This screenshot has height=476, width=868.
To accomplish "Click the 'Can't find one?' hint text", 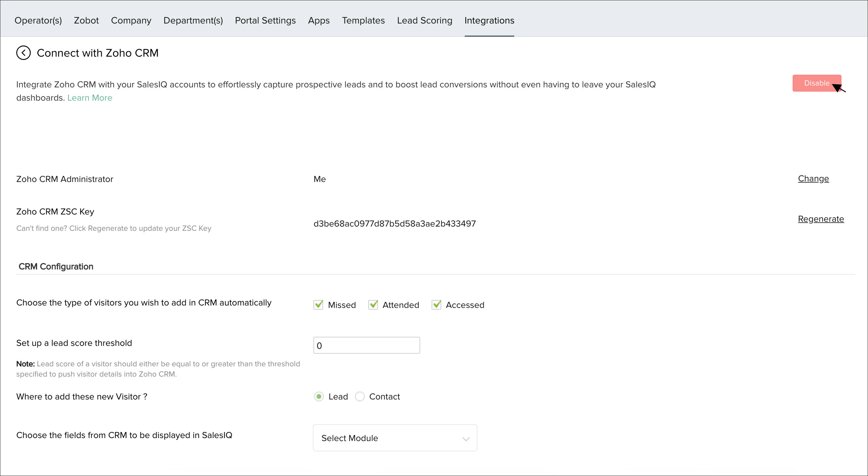I will 114,228.
